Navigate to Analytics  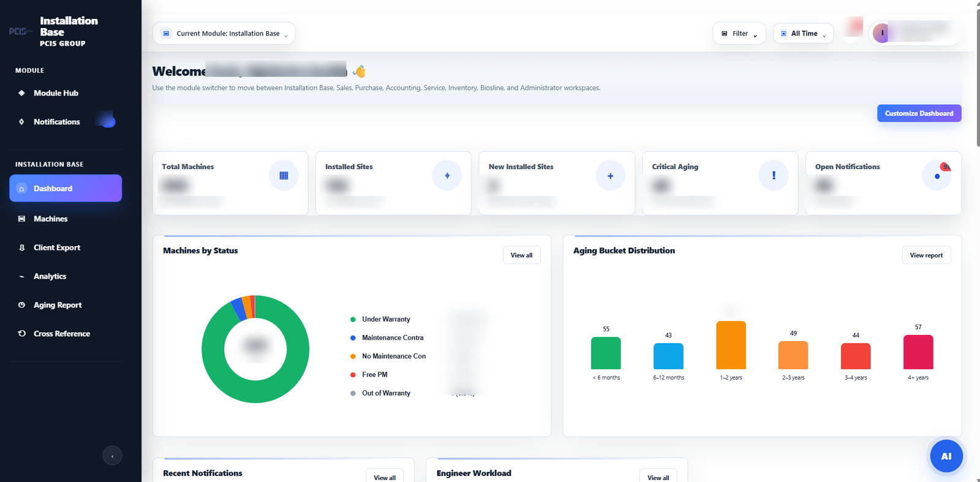click(66, 276)
